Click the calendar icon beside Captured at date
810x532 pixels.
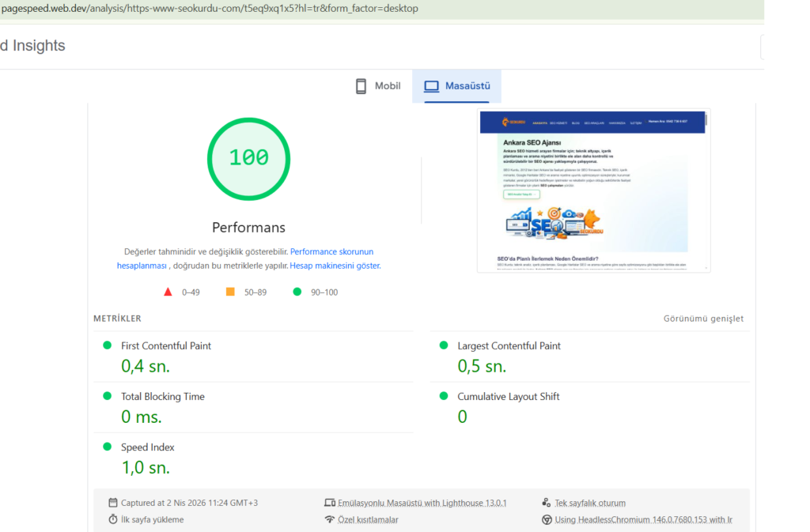pyautogui.click(x=113, y=503)
